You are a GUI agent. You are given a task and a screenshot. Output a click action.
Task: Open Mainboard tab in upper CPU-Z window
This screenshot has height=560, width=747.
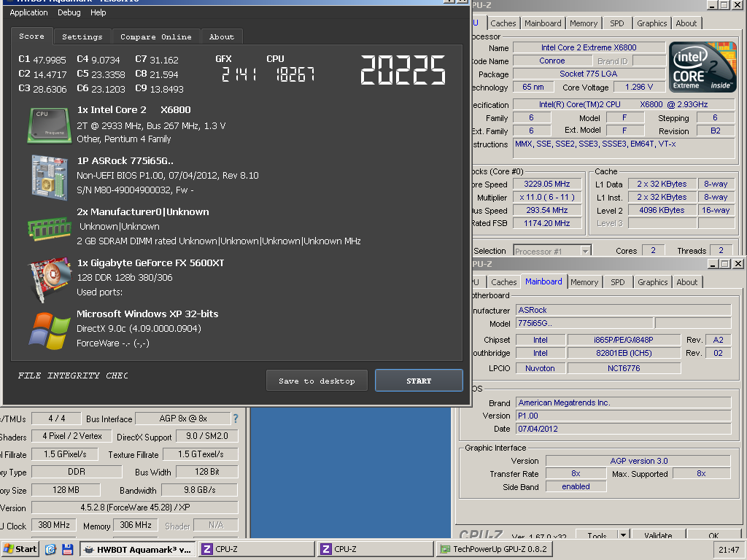pyautogui.click(x=543, y=23)
